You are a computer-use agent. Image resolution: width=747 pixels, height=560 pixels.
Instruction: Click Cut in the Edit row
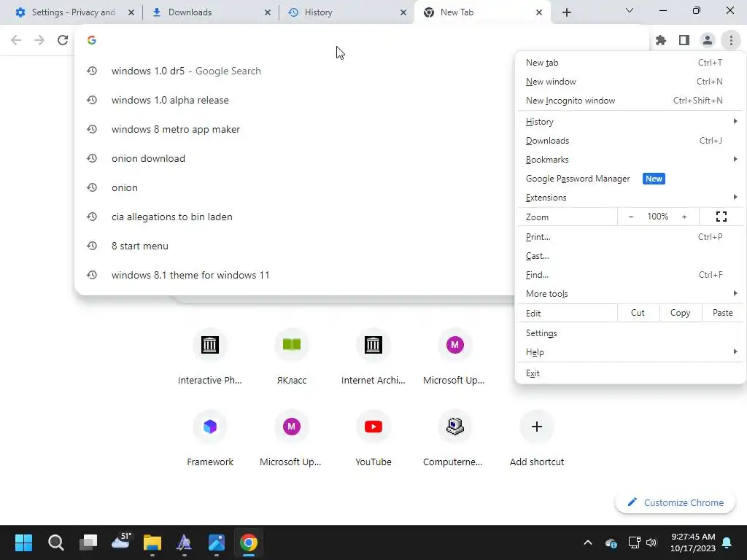click(x=638, y=313)
